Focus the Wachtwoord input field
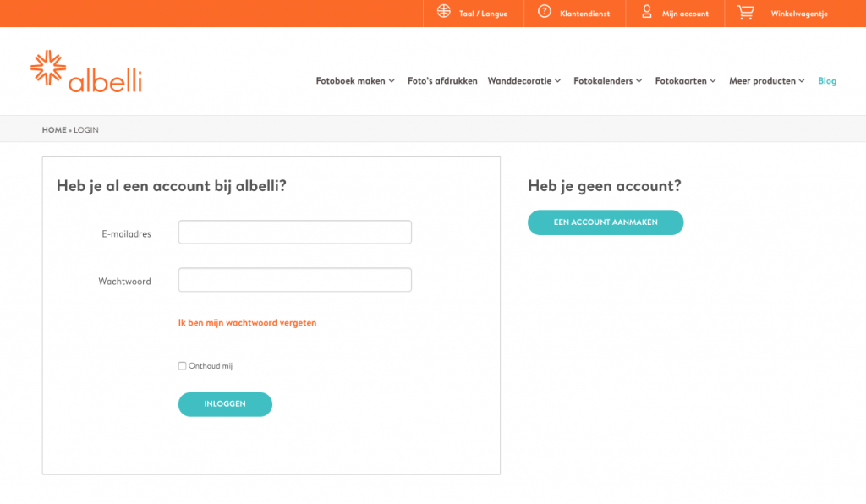 point(295,280)
